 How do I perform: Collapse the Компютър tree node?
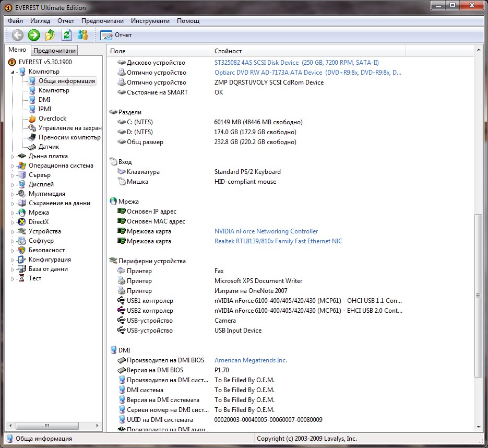tap(13, 72)
